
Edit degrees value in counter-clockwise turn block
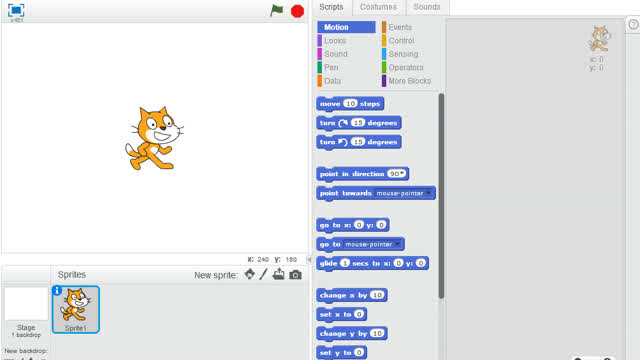(358, 142)
